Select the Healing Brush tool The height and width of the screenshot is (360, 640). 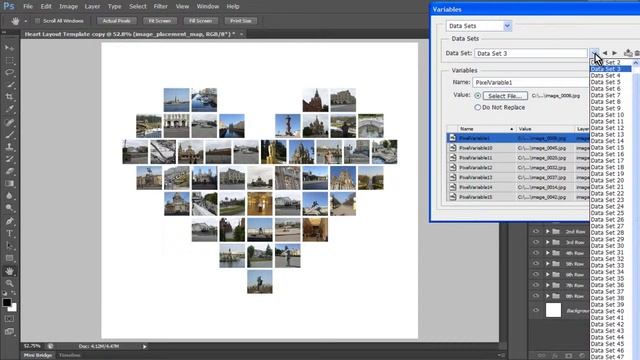pyautogui.click(x=9, y=123)
